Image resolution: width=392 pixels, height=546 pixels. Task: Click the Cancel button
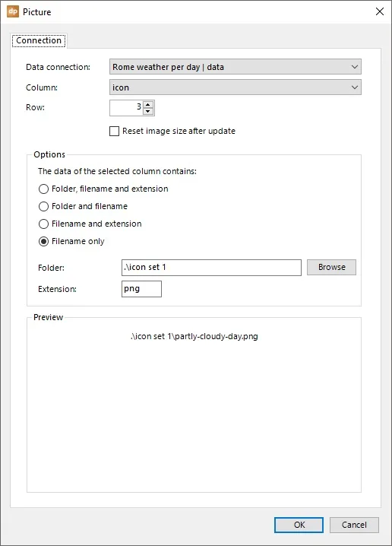pyautogui.click(x=354, y=525)
